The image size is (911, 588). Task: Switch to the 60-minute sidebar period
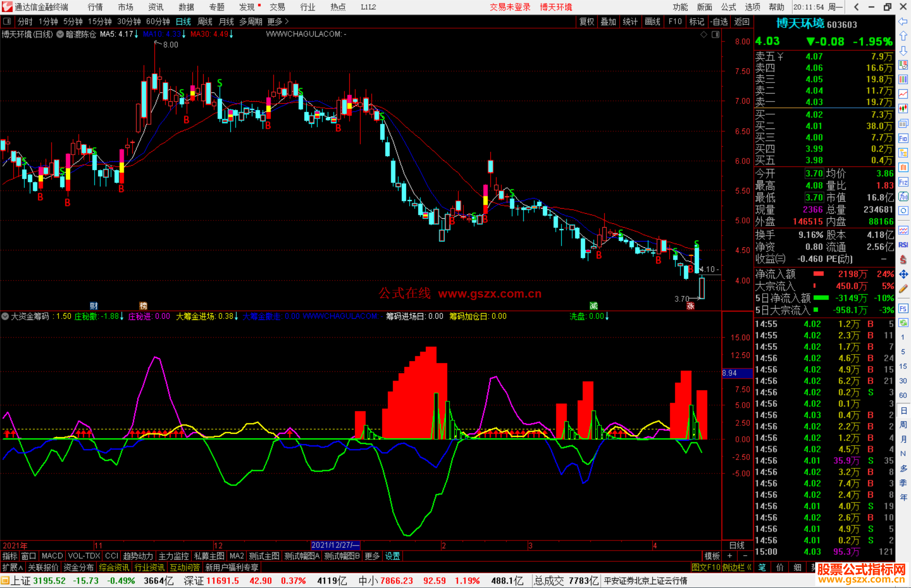coord(903,395)
